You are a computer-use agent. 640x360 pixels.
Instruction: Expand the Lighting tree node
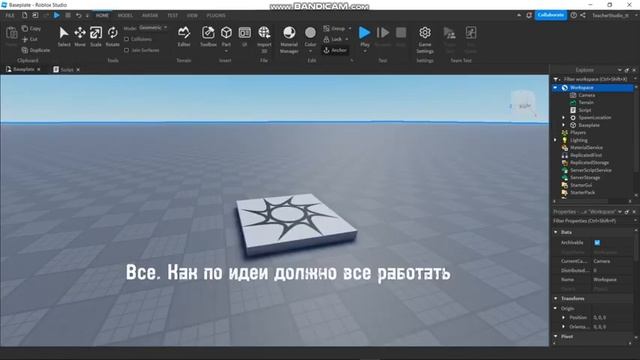(555, 140)
